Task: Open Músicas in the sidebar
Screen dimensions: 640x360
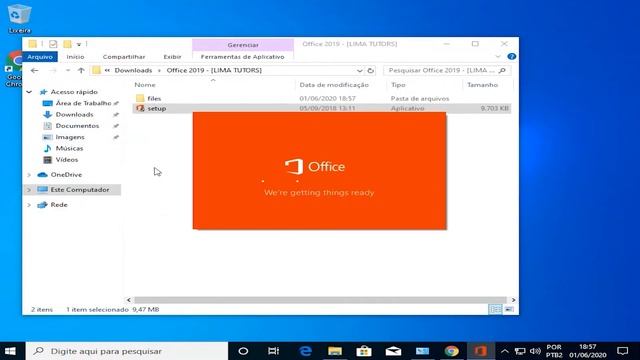Action: click(x=69, y=149)
